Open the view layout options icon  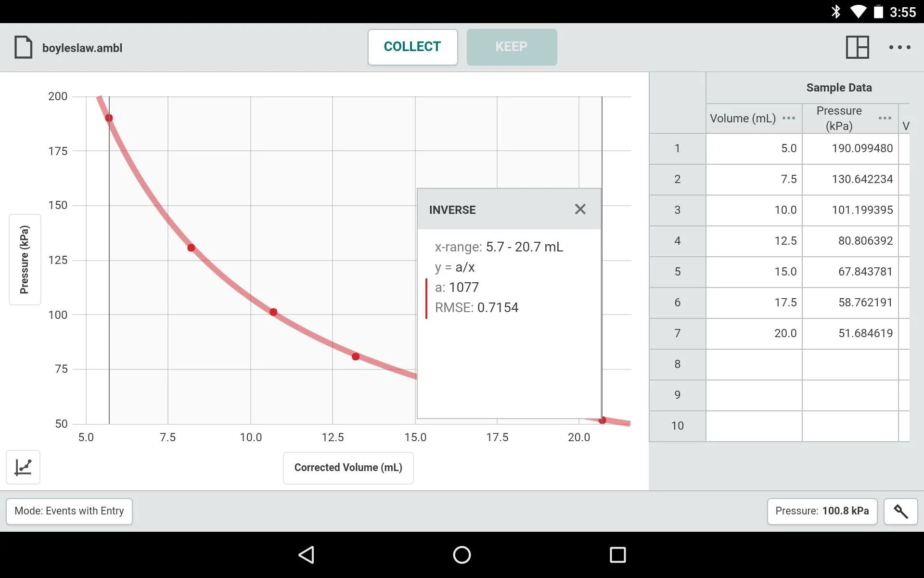[857, 47]
